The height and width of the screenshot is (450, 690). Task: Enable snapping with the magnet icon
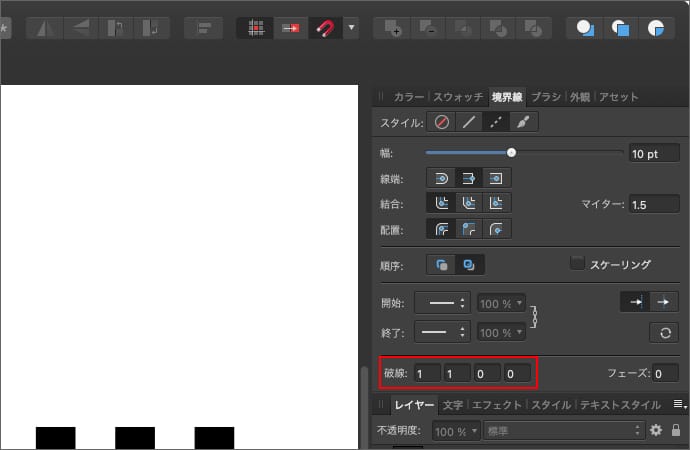(x=323, y=29)
